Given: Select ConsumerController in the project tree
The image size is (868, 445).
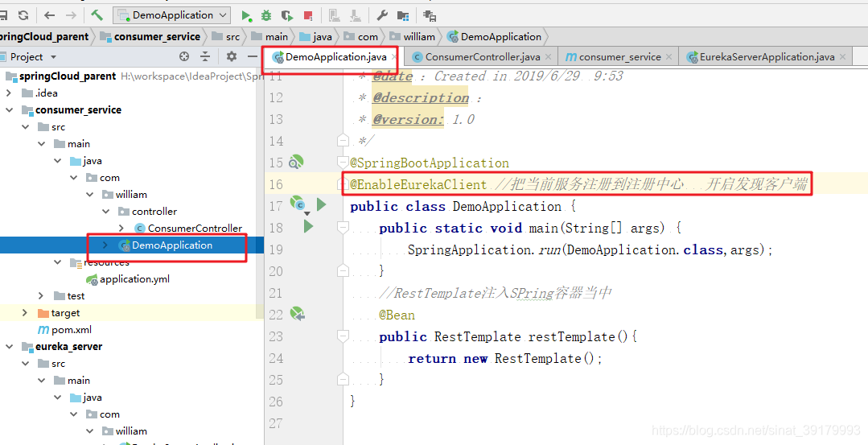Looking at the screenshot, I should point(195,228).
